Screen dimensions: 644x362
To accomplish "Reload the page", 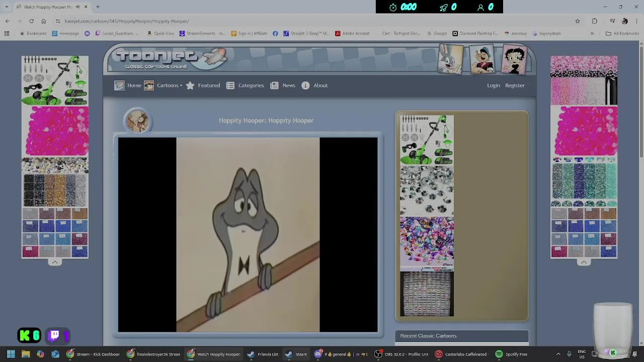I will [x=31, y=21].
